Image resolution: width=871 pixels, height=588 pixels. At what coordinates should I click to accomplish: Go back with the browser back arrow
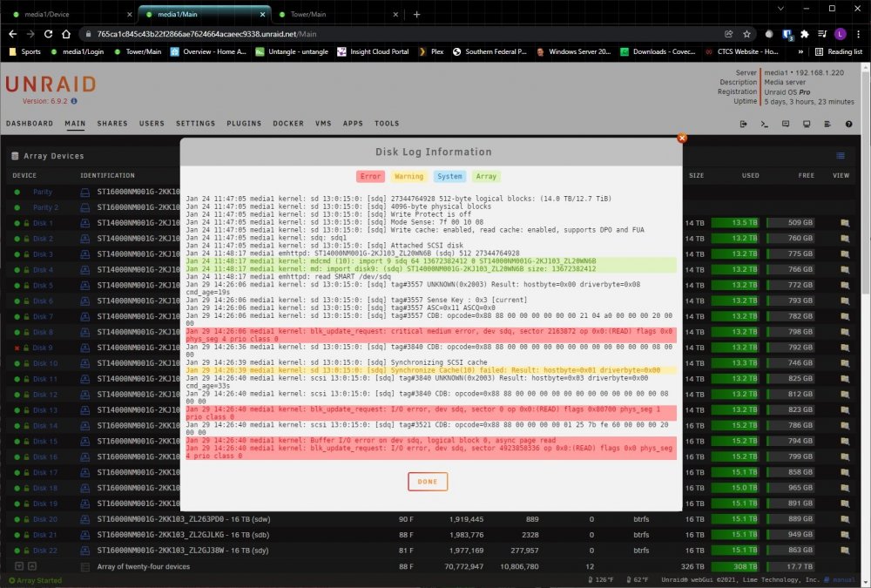pos(13,34)
